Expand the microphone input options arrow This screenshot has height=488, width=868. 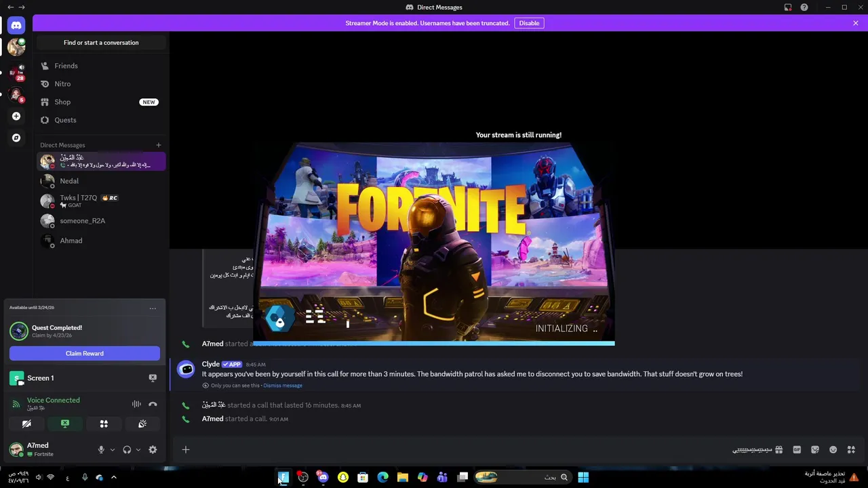click(112, 449)
